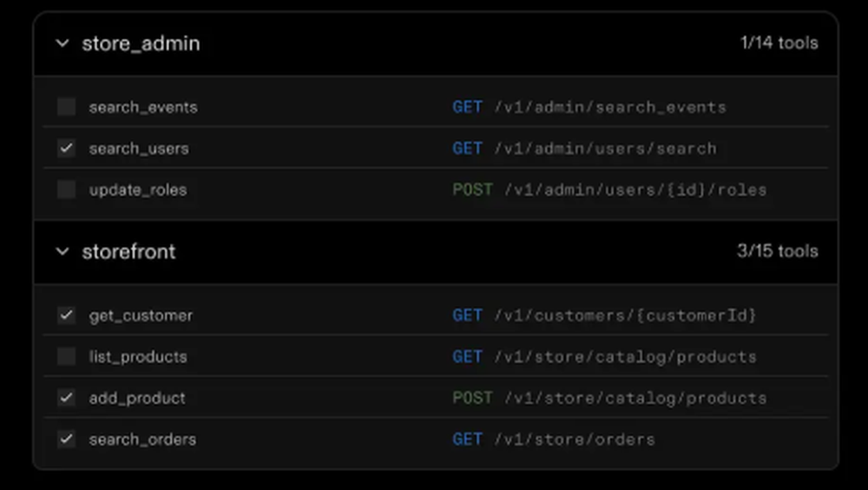Screen dimensions: 868x490
Task: Select the storefront section title
Action: pyautogui.click(x=128, y=252)
